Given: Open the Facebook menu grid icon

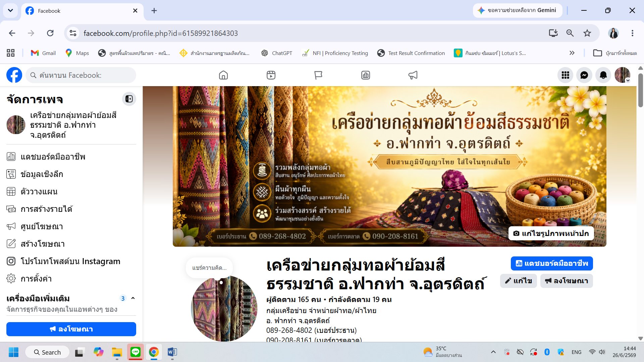Looking at the screenshot, I should (x=566, y=75).
